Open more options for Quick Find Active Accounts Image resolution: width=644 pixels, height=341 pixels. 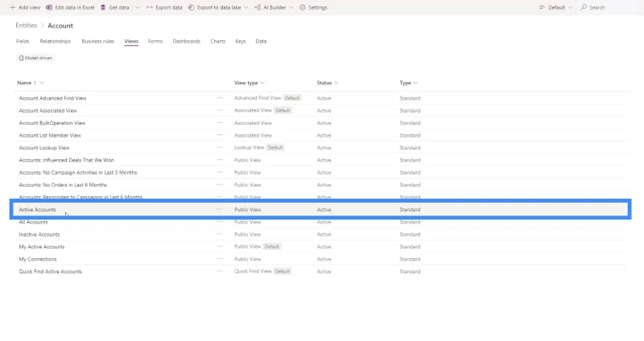(220, 271)
